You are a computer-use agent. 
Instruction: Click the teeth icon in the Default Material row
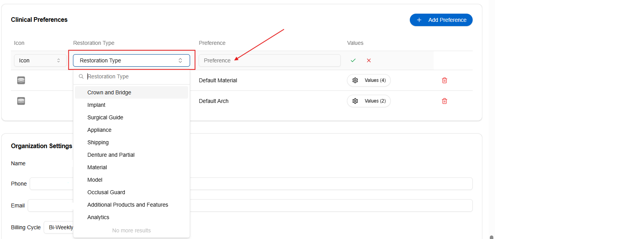[21, 80]
